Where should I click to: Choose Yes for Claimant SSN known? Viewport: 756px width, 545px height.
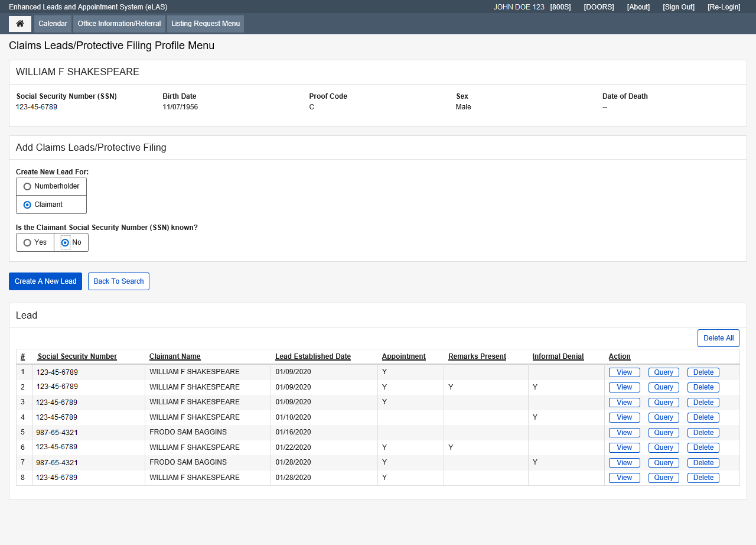point(27,243)
